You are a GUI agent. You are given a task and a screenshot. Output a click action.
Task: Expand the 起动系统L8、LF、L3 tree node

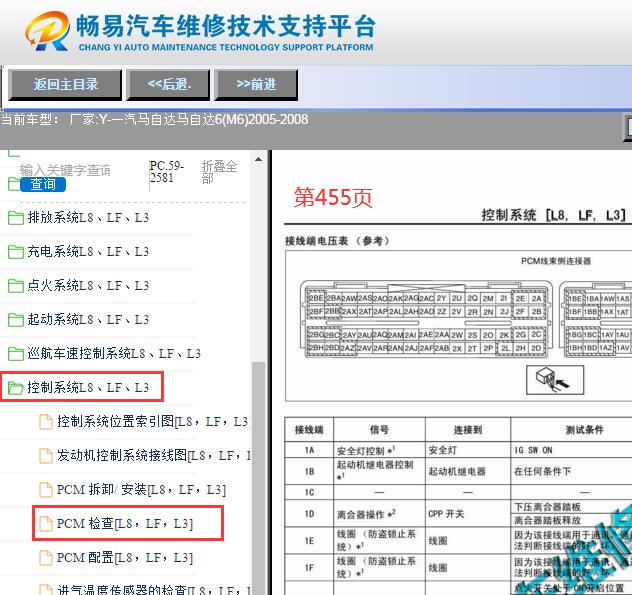[x=88, y=320]
